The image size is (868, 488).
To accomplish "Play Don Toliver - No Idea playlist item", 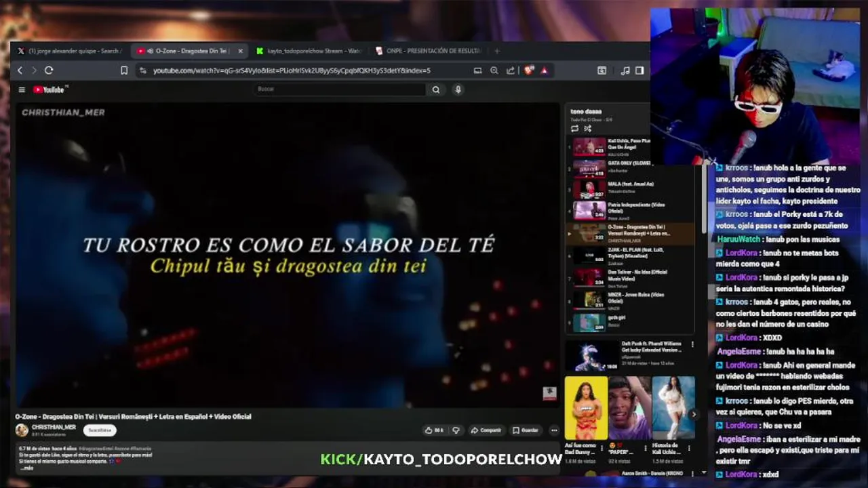I will (631, 278).
